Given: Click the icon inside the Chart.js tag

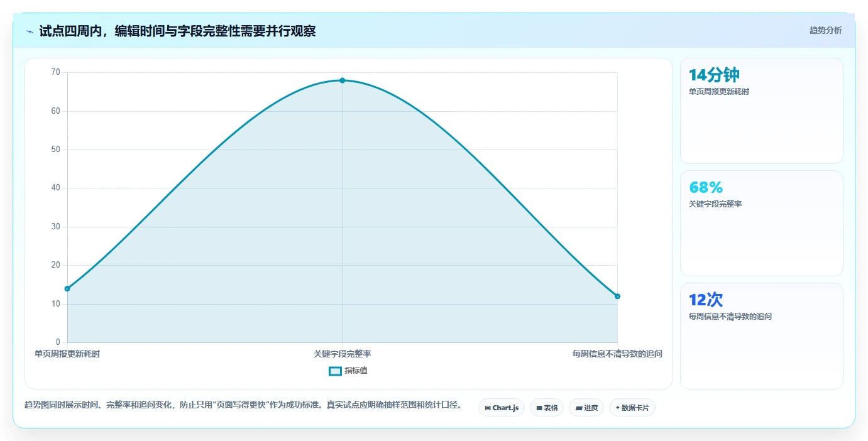Looking at the screenshot, I should [488, 408].
